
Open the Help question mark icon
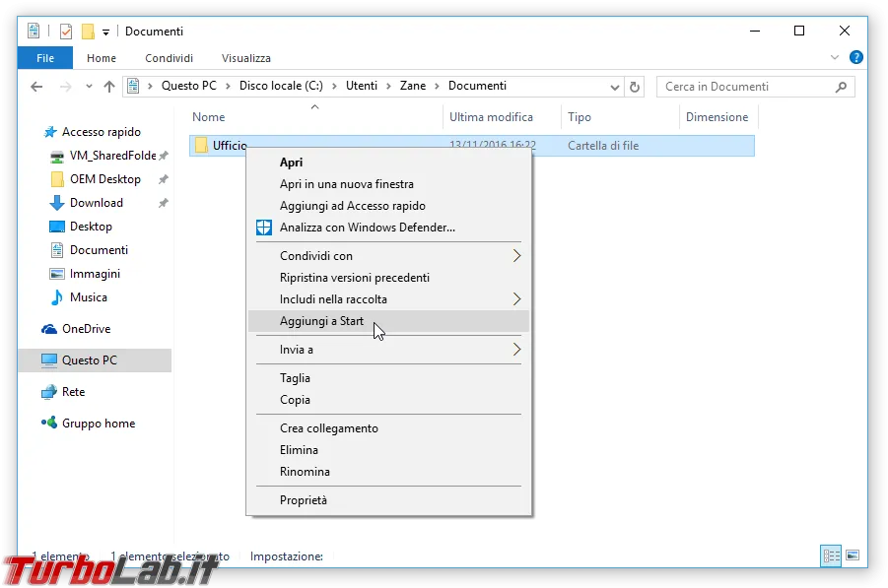click(855, 57)
